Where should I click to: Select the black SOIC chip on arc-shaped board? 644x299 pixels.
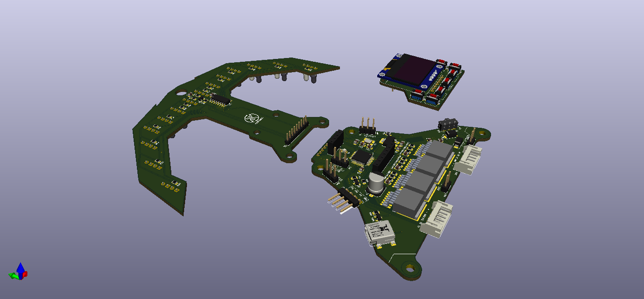(x=220, y=100)
